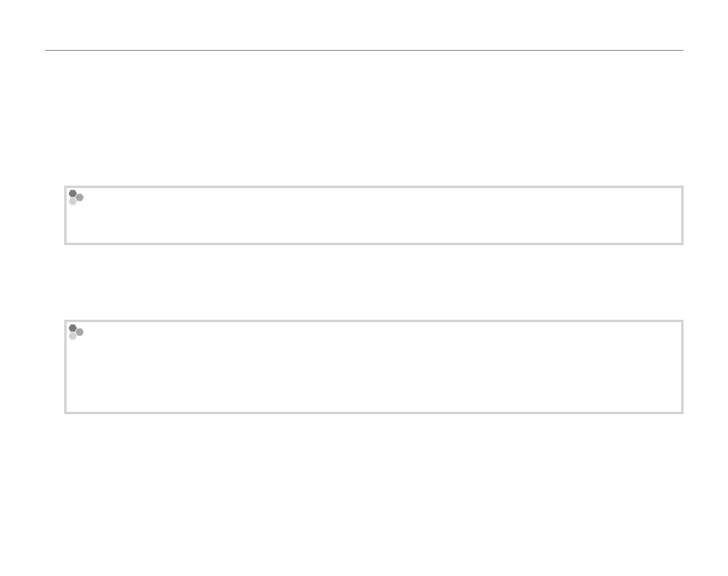This screenshot has width=728, height=576.
Task: Click the center of the shorter upper box
Action: pyautogui.click(x=374, y=215)
